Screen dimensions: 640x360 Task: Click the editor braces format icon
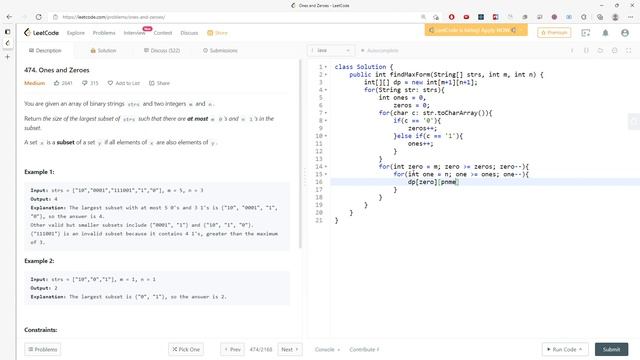coord(586,51)
